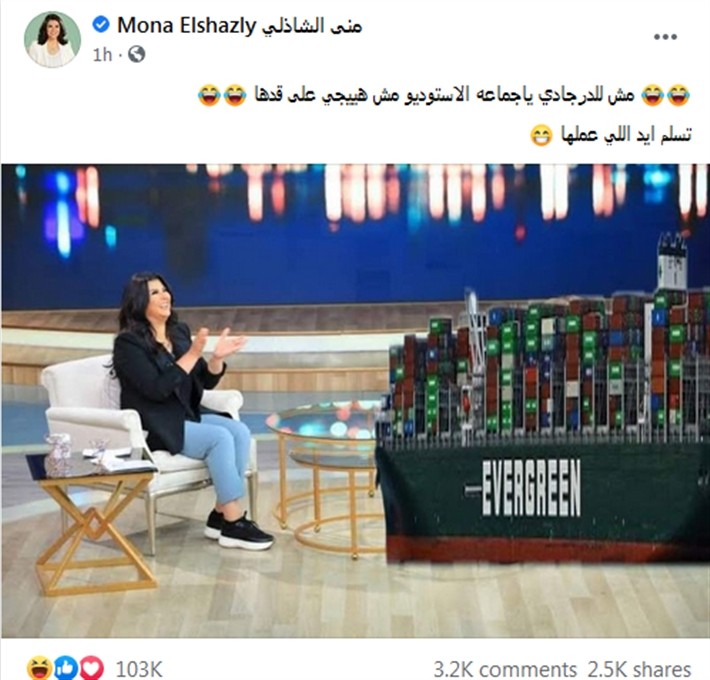
Task: Click the caption text تسلم ايد اللي عملها
Action: tap(626, 135)
